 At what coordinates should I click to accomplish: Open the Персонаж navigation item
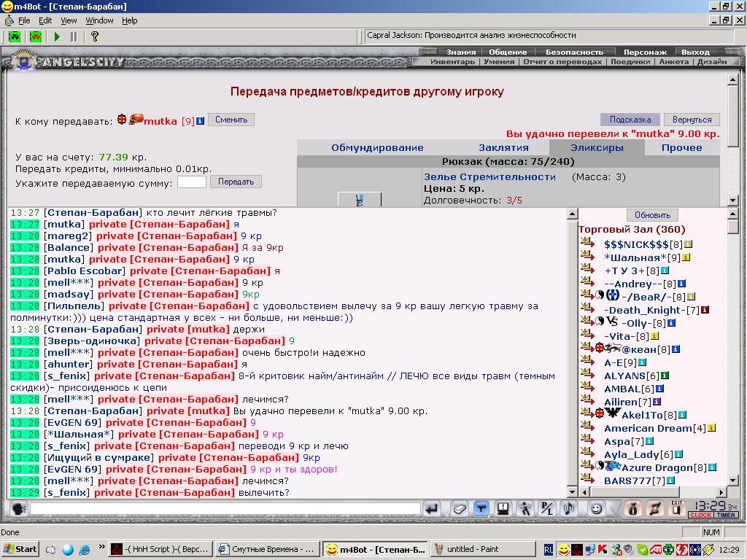(646, 52)
